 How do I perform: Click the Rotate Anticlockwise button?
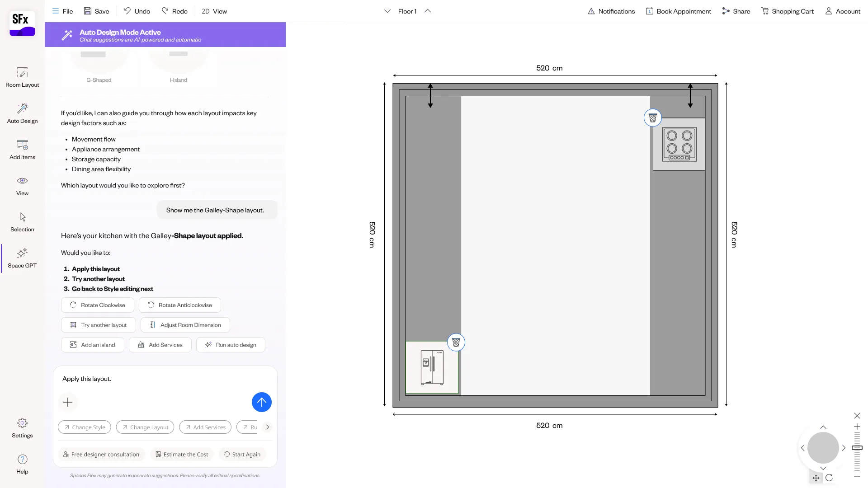tap(180, 305)
